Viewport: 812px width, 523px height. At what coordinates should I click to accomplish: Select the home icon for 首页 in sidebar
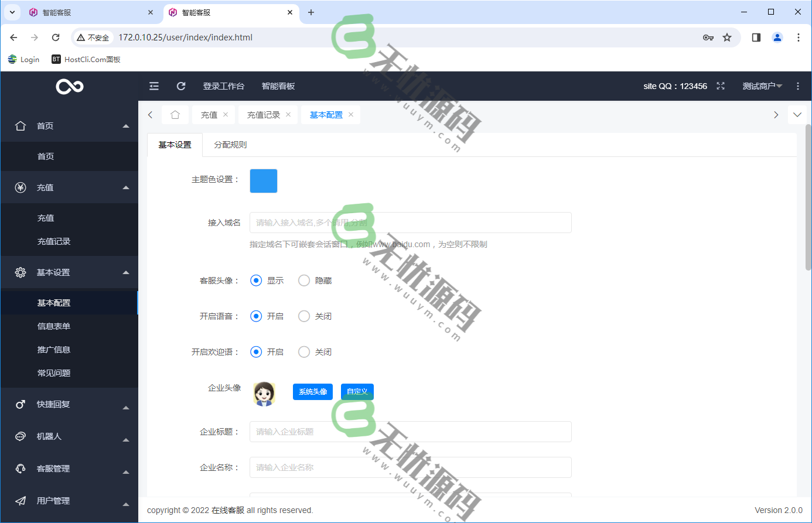coord(21,125)
